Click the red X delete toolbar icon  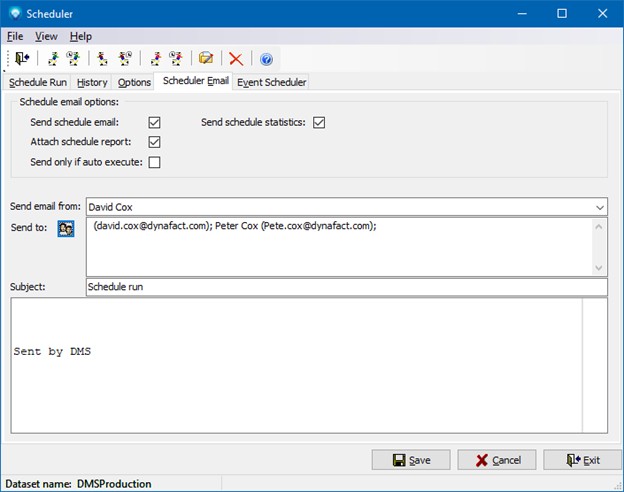pos(236,59)
